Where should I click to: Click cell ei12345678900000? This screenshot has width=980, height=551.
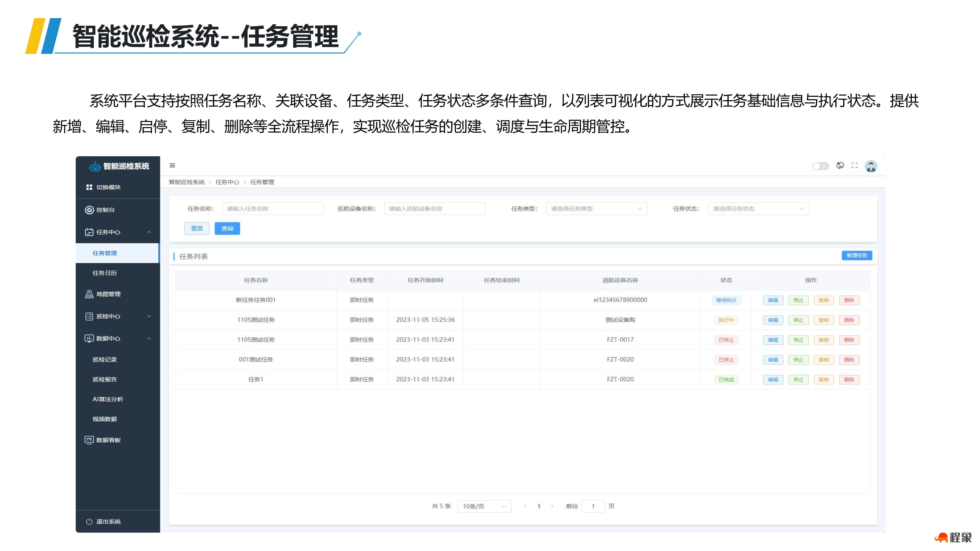point(620,300)
